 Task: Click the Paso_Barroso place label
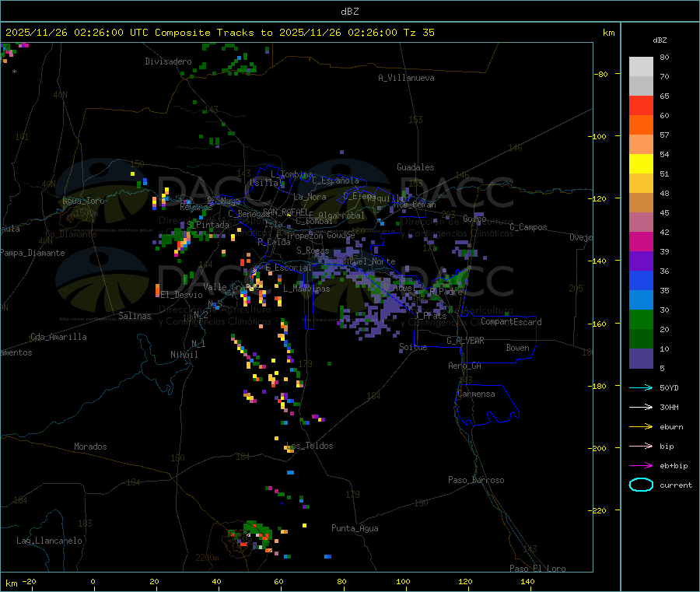(x=476, y=480)
